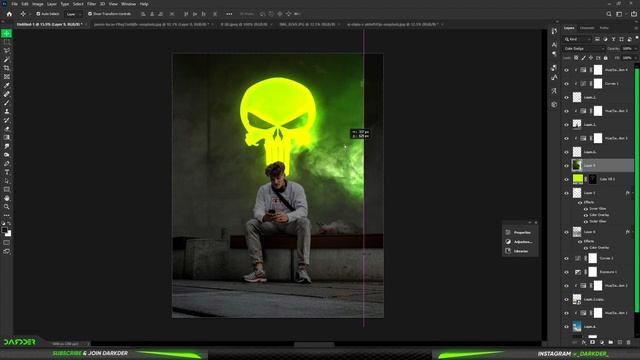Click the more options ellipsis in options bar
640x360 pixels.
point(229,14)
